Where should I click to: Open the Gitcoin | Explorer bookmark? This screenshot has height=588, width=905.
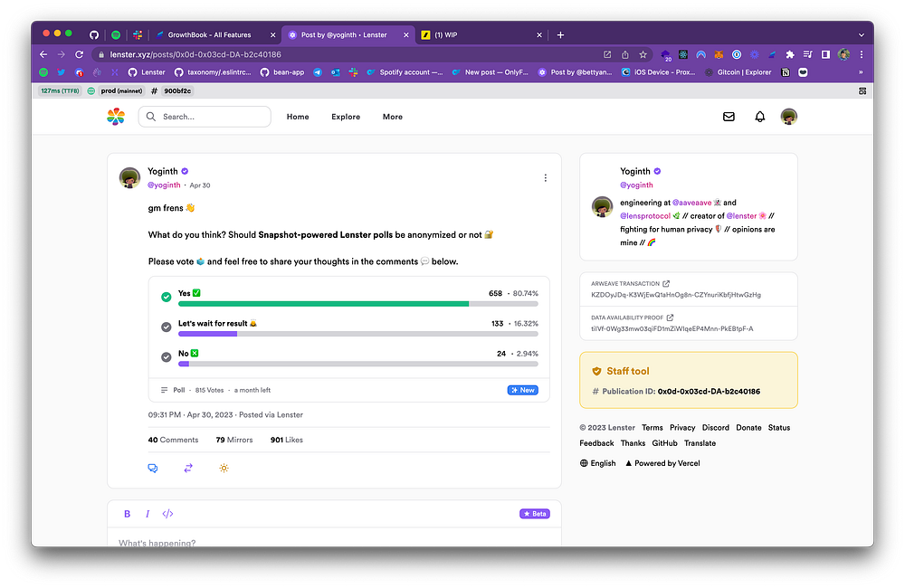[738, 72]
